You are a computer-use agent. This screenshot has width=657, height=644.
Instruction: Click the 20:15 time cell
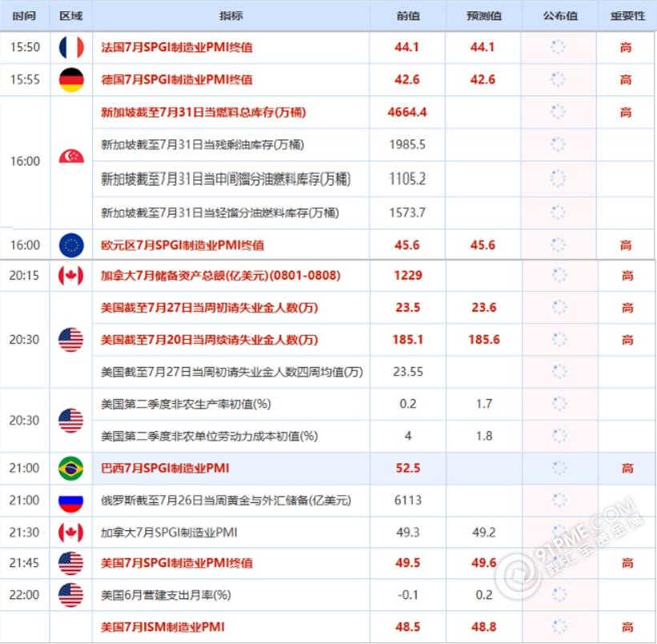24,276
